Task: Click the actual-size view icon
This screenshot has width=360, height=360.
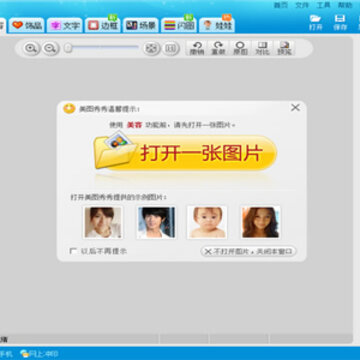Action: point(171,49)
